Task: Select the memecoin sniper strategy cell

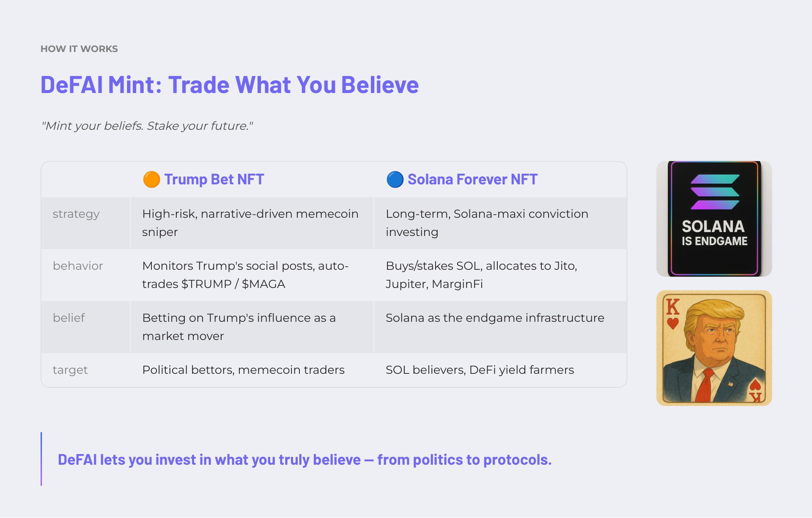Action: pyautogui.click(x=252, y=223)
